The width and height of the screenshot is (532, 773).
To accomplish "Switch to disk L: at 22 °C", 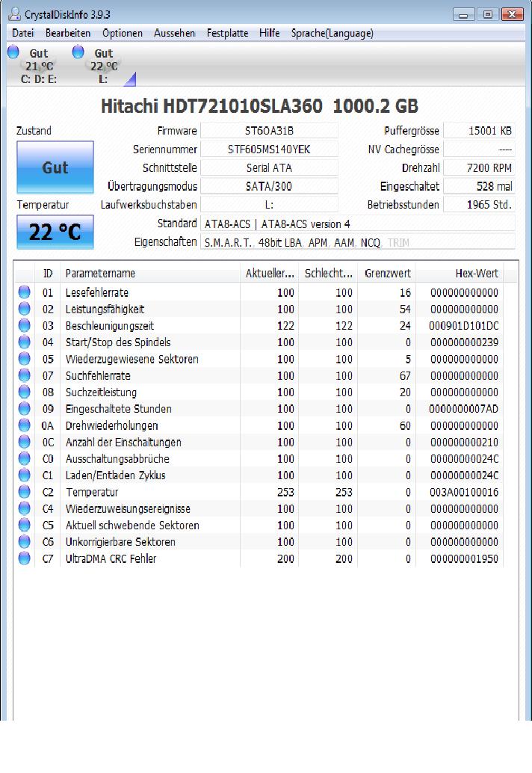I will click(x=103, y=66).
